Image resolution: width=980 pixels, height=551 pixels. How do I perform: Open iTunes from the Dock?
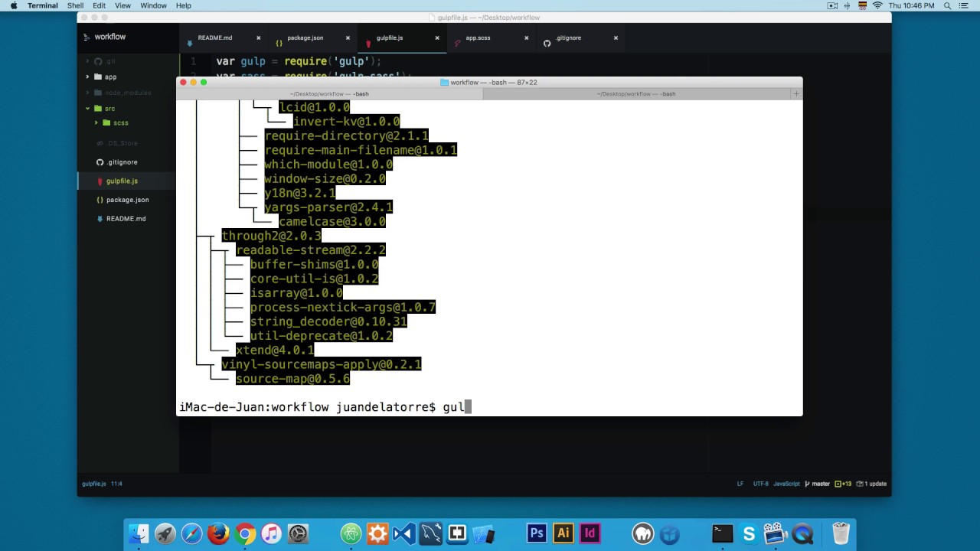pos(271,533)
